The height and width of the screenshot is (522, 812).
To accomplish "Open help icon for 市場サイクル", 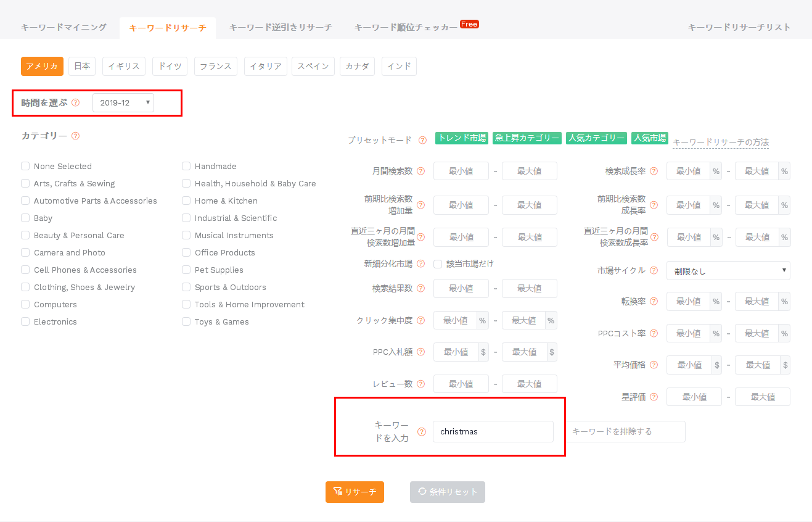I will point(654,270).
